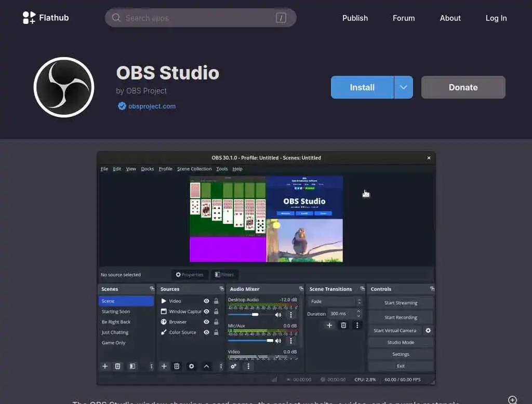532x404 pixels.
Task: Open the obsproject.com link
Action: 152,106
